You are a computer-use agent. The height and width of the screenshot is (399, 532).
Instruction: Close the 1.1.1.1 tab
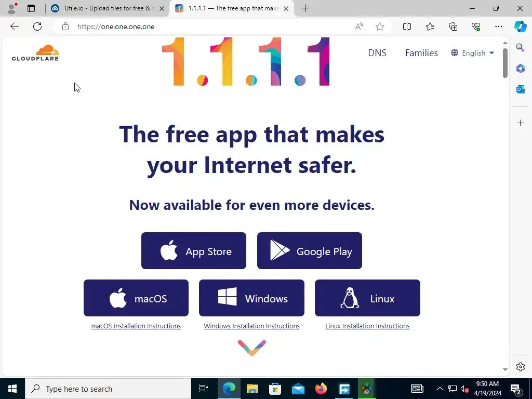click(286, 8)
